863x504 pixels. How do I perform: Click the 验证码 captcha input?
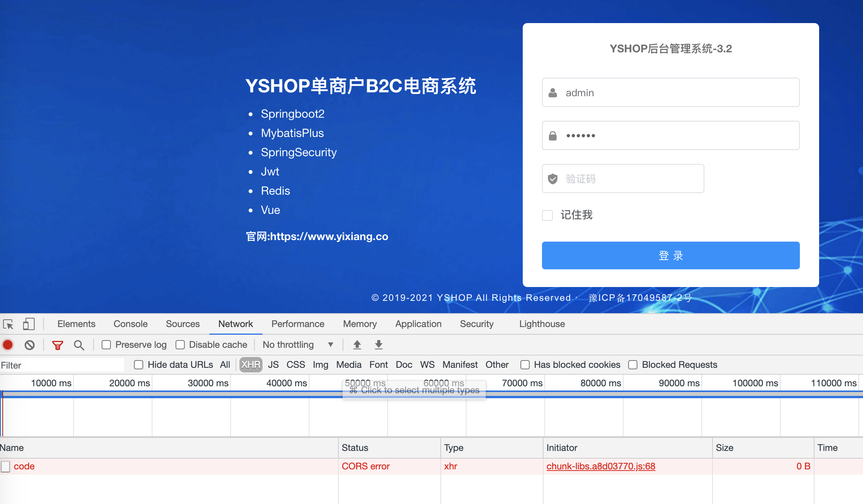[623, 179]
